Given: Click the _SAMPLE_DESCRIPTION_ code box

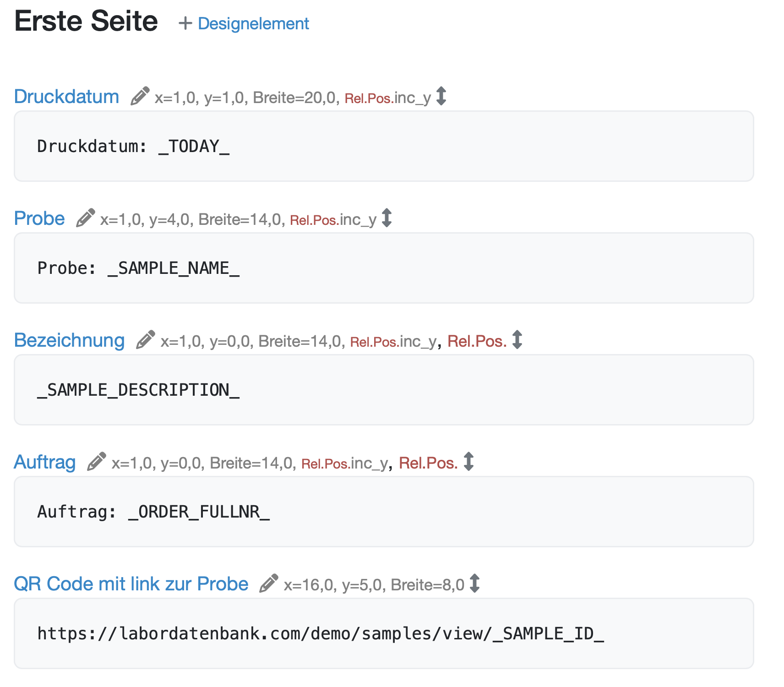Looking at the screenshot, I should point(383,390).
